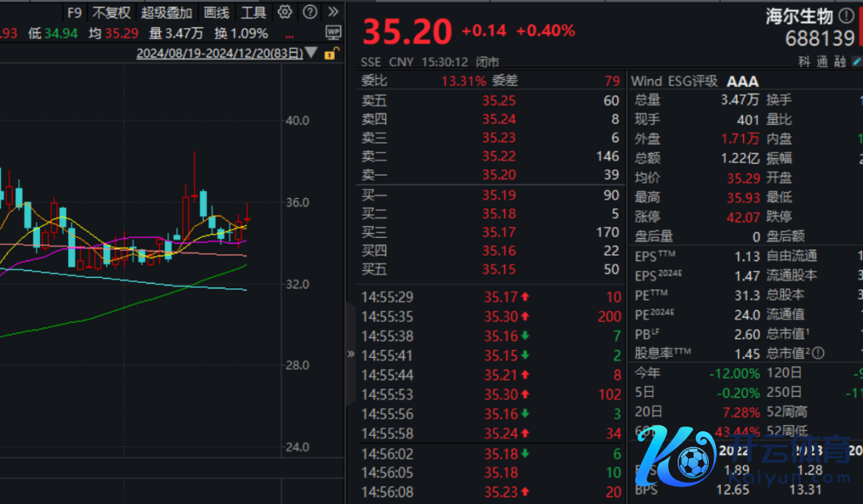863x504 pixels.
Task: Click the info icon beside 海尔生物
Action: [x=845, y=16]
